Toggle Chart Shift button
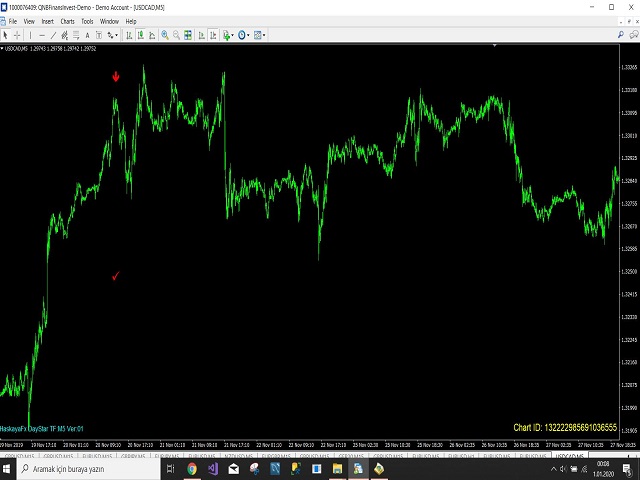This screenshot has height=480, width=640. click(x=213, y=36)
